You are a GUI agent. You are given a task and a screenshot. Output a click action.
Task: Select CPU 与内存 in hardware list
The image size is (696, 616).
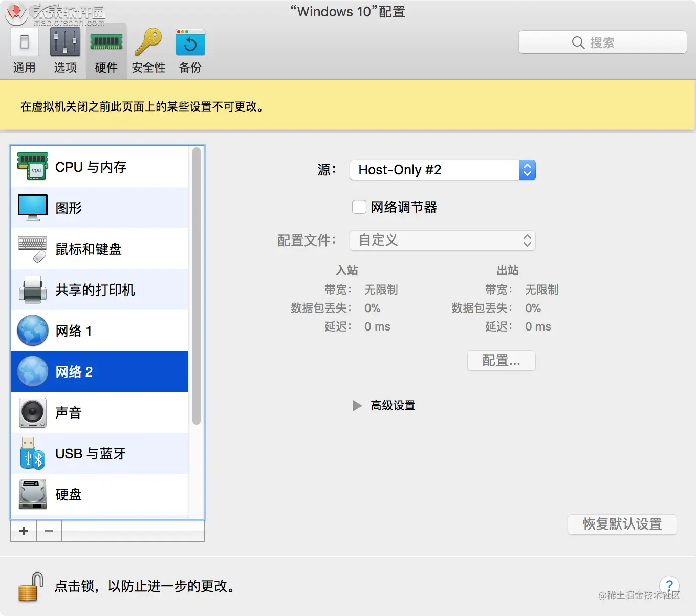click(100, 167)
